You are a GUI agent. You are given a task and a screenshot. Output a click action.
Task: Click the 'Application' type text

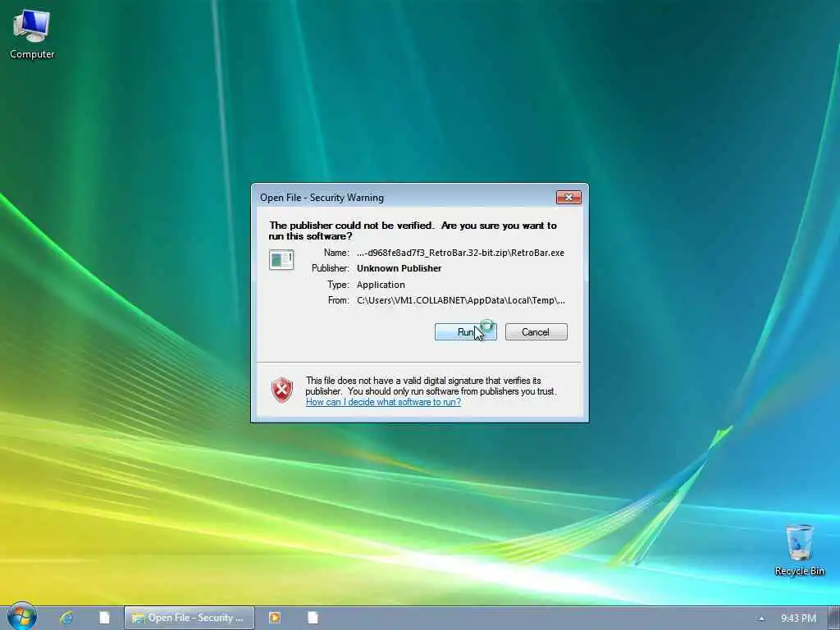pos(381,285)
